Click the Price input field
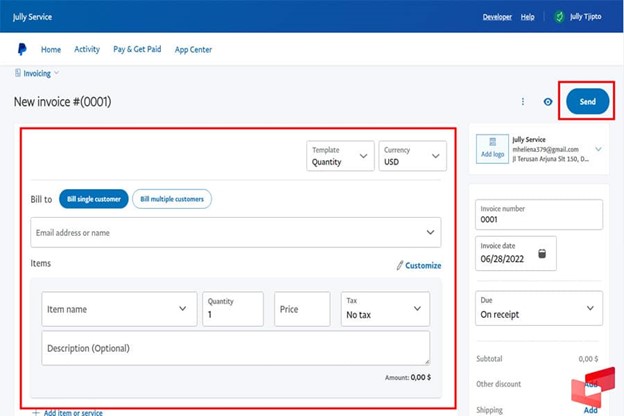Viewport: 624px width, 416px height. 302,309
